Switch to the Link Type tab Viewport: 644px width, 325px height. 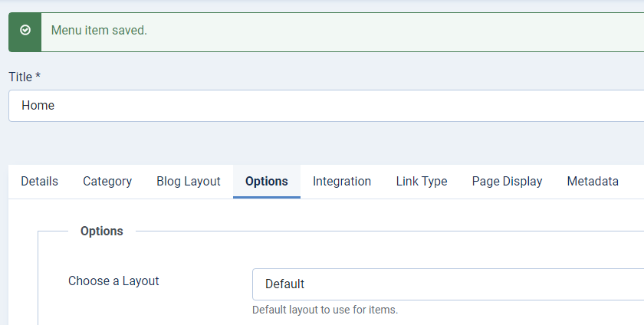422,182
